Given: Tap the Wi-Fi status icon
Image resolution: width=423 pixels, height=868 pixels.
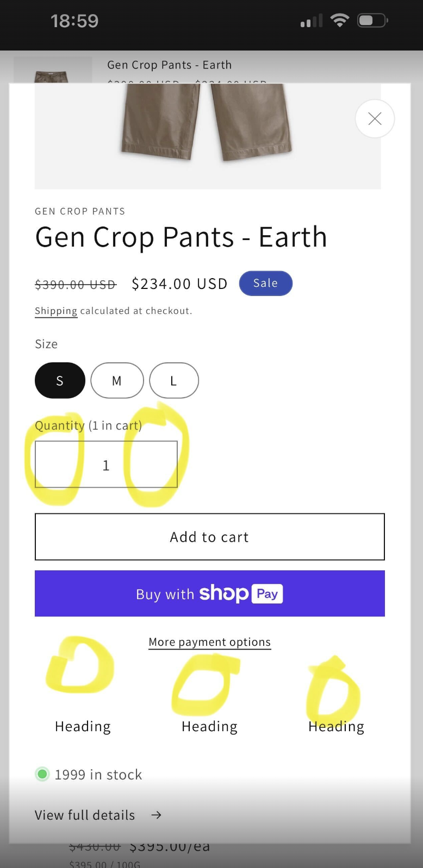Looking at the screenshot, I should click(x=340, y=21).
